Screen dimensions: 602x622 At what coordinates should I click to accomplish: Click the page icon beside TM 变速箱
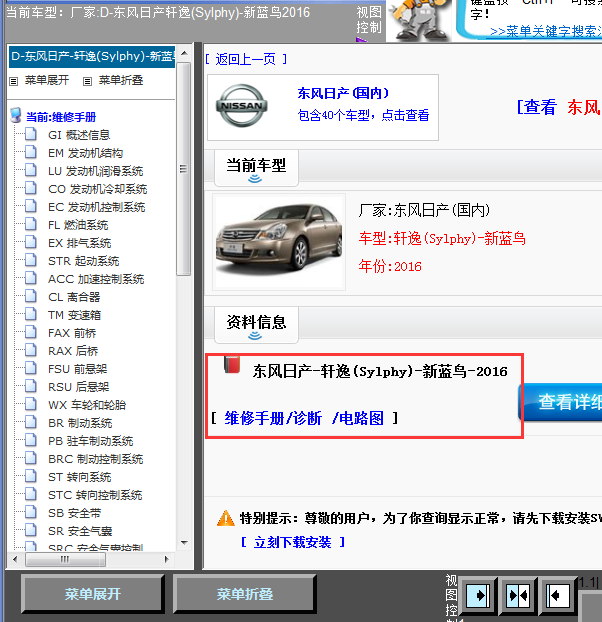click(x=31, y=314)
